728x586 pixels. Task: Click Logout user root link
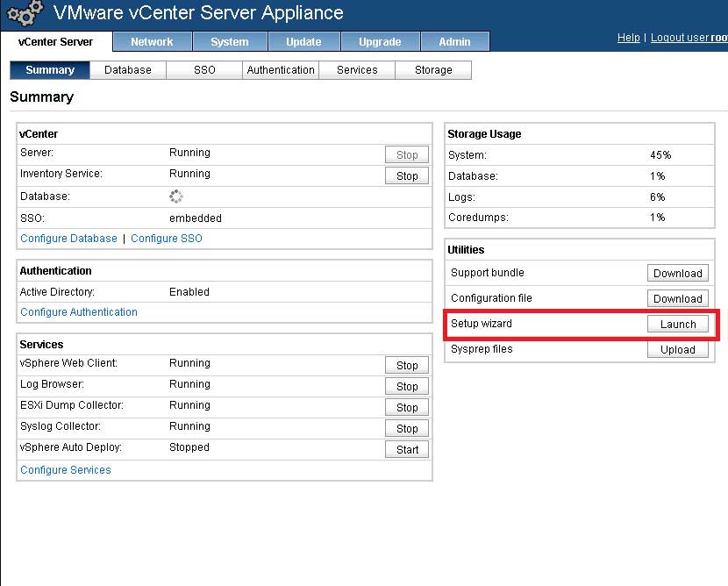(x=689, y=38)
